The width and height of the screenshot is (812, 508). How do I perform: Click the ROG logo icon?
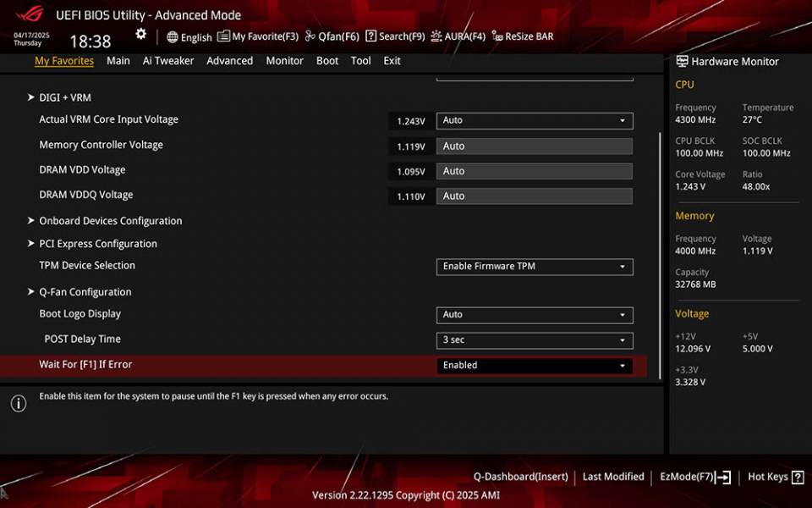pos(30,14)
